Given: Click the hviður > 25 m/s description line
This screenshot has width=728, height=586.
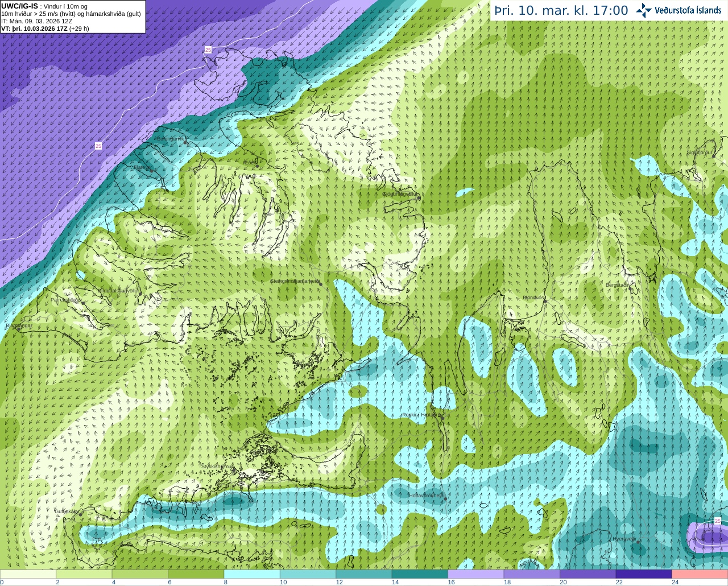Looking at the screenshot, I should [71, 14].
